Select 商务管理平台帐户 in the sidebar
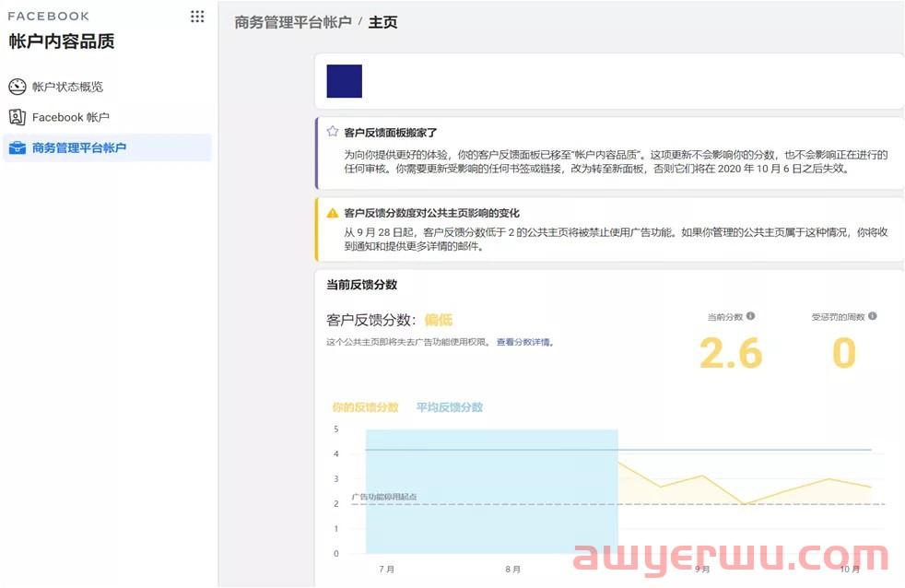Viewport: 905px width, 588px height. (107, 147)
